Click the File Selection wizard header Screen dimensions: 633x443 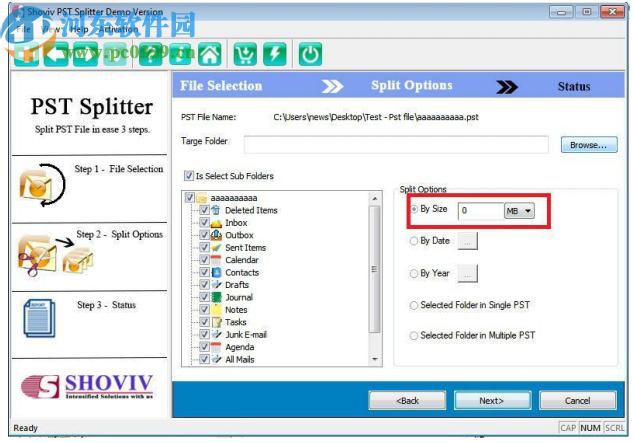point(221,86)
